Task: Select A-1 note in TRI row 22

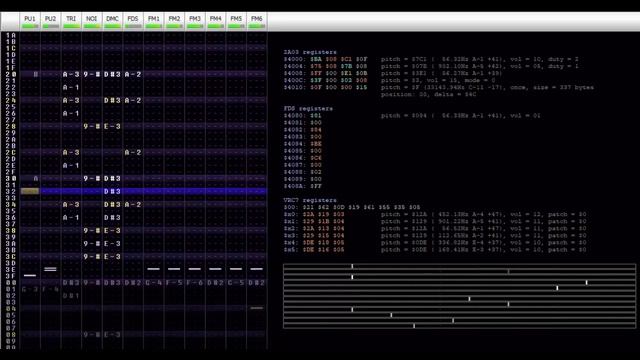Action: coord(71,87)
